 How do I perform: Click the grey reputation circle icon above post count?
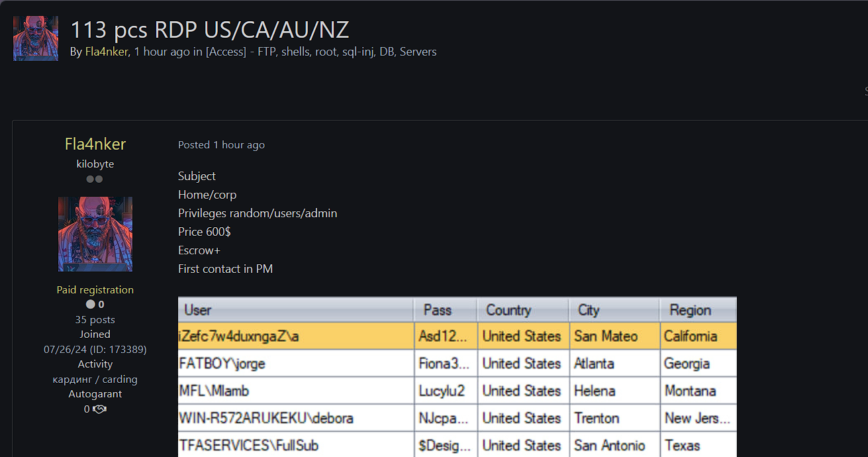coord(91,305)
